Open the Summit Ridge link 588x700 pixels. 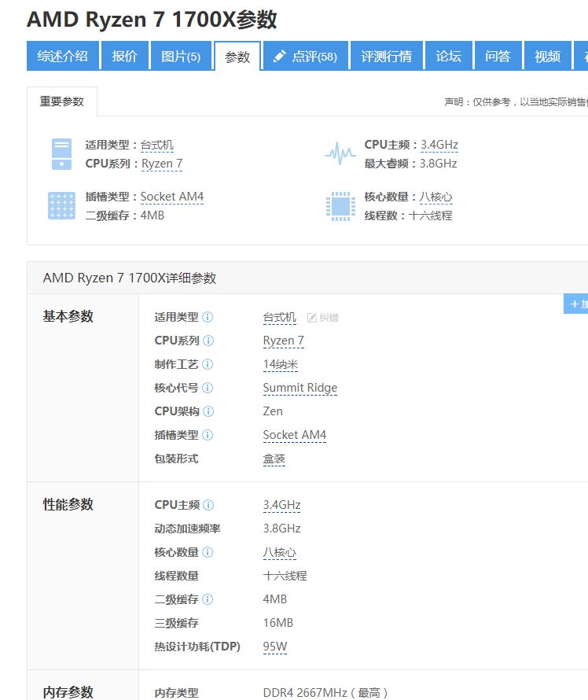coord(300,388)
